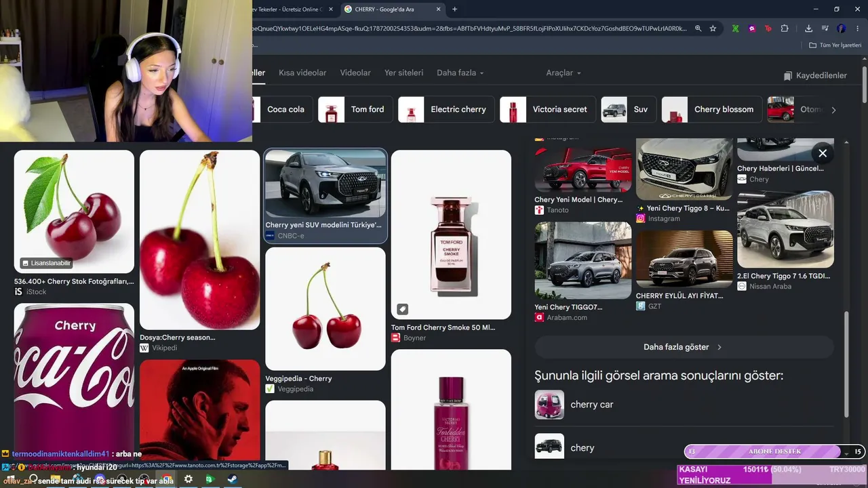Filter images by Electric cherry chip
The height and width of the screenshot is (488, 868).
click(446, 109)
